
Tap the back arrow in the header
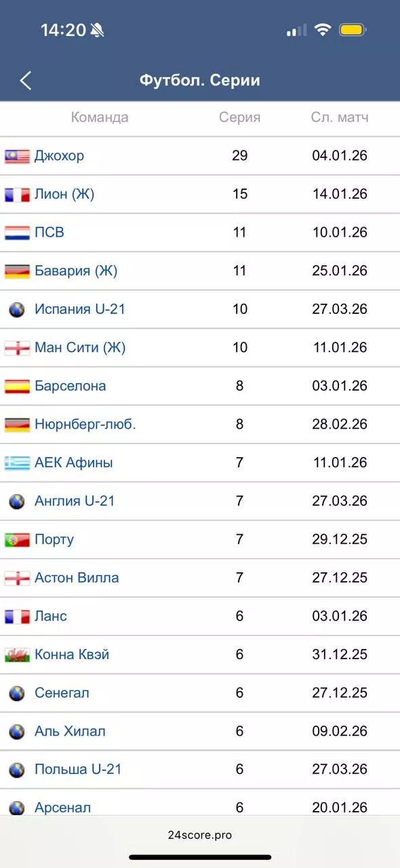[x=26, y=79]
